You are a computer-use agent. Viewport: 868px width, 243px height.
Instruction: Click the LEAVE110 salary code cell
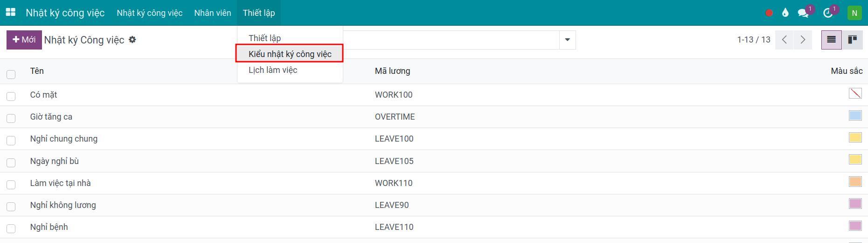click(394, 227)
